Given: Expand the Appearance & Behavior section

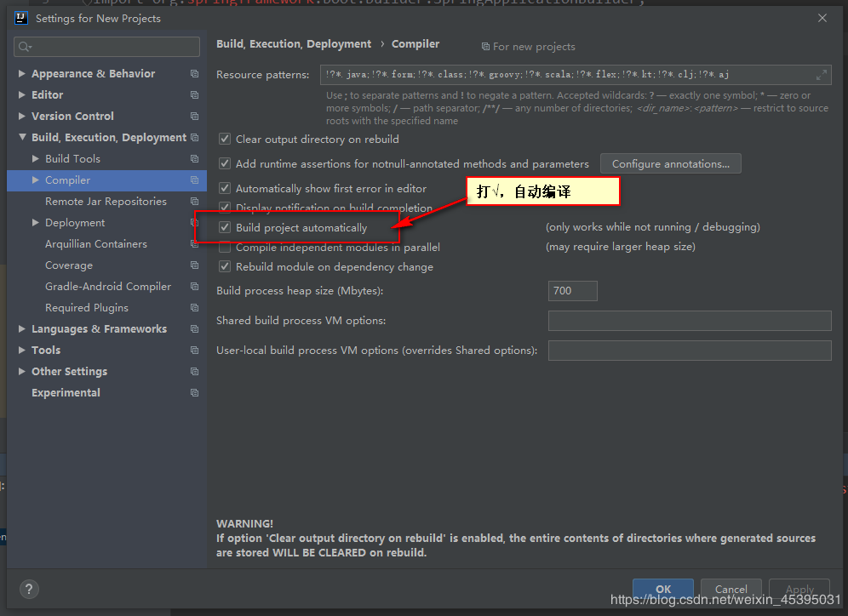Looking at the screenshot, I should coord(21,73).
